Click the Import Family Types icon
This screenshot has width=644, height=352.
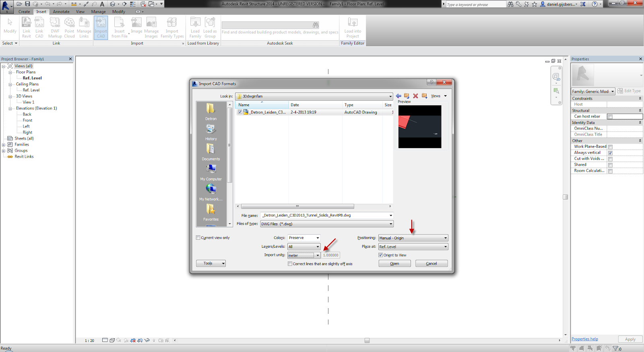172,28
